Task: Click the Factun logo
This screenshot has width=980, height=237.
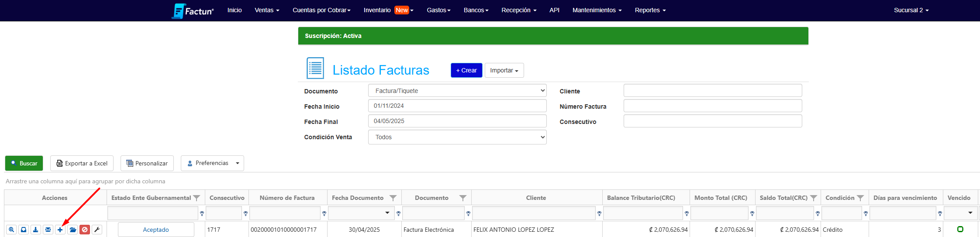Action: pyautogui.click(x=193, y=10)
